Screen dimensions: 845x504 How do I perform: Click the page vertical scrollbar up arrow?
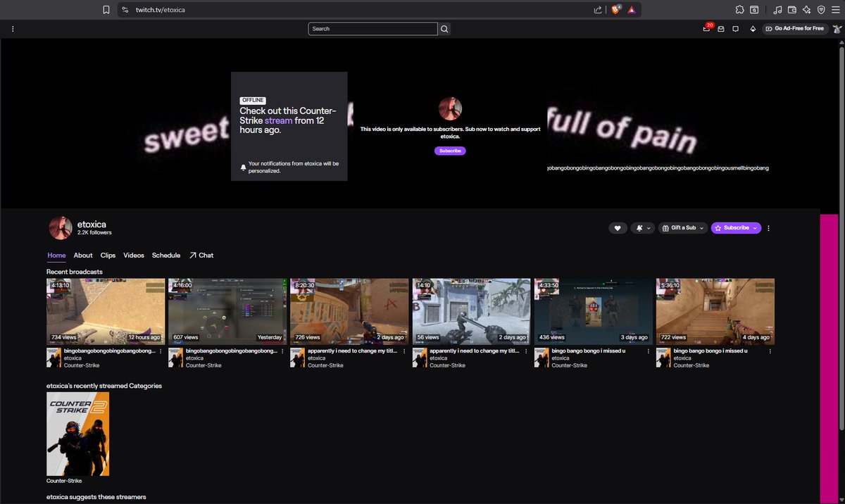click(x=841, y=43)
